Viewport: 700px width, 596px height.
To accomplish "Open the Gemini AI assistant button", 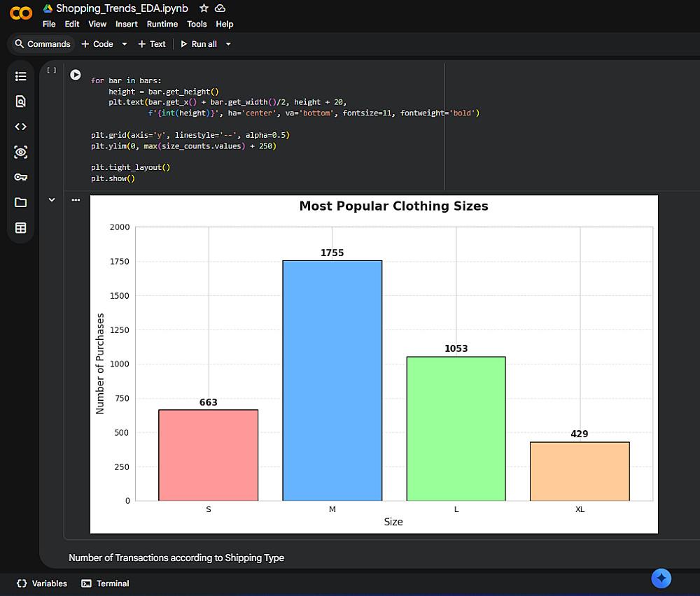I will pyautogui.click(x=661, y=578).
